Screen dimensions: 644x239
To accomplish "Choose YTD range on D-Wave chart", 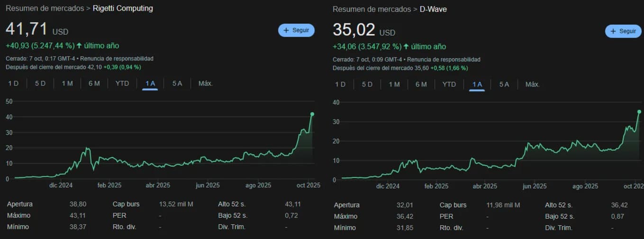I will 449,84.
